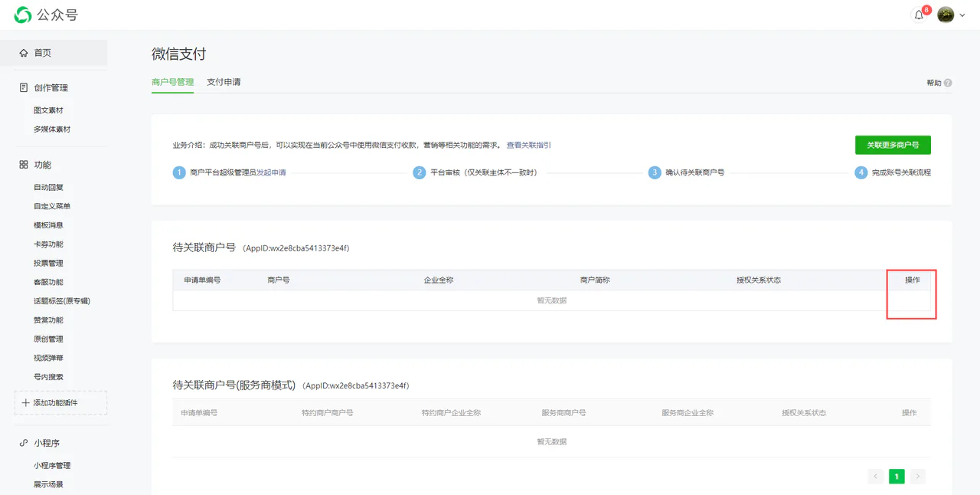Open 话题标签(原专辑) in sidebar
980x495 pixels.
(x=62, y=301)
